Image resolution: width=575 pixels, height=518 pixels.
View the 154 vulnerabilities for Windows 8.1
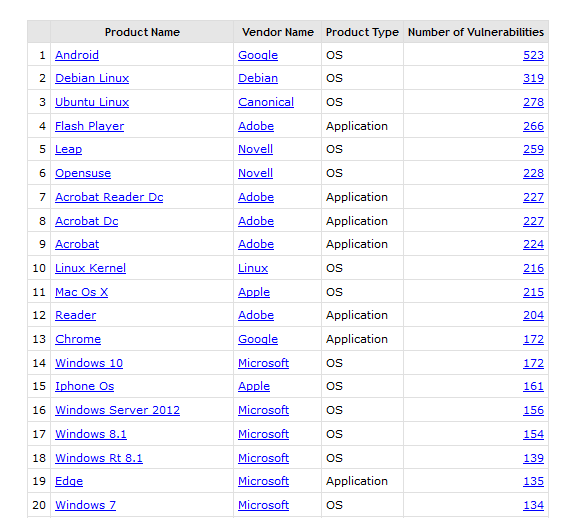534,434
